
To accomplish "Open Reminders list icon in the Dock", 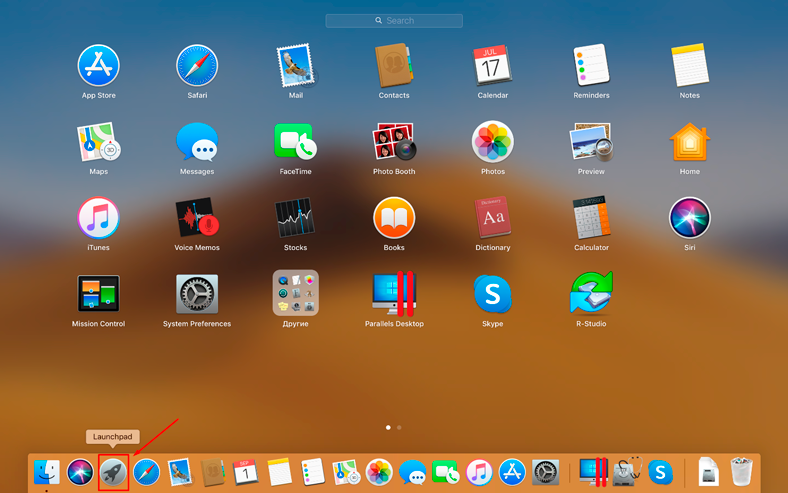I will 312,472.
